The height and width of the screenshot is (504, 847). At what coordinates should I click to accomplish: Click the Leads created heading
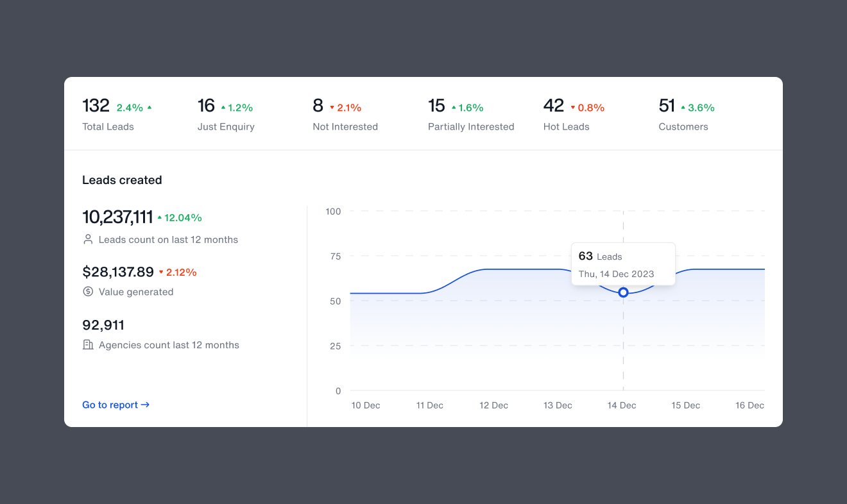122,180
